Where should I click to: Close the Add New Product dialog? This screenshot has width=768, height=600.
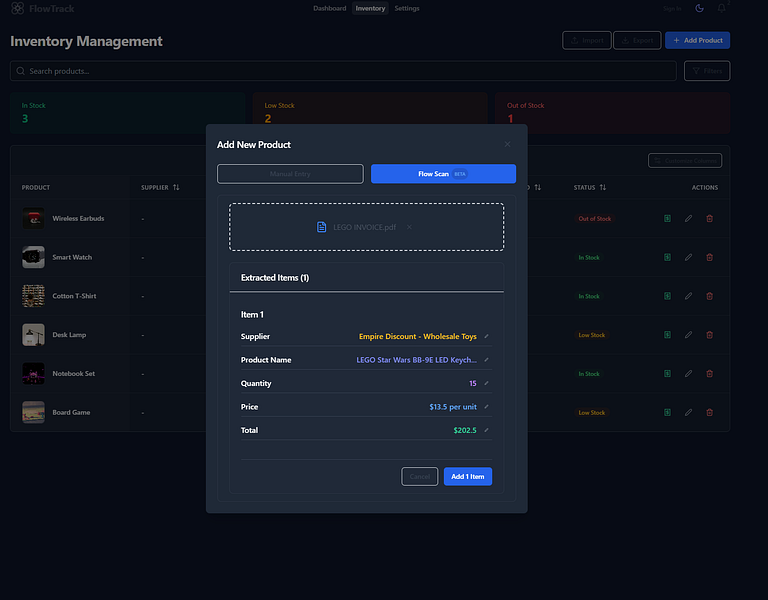[507, 144]
